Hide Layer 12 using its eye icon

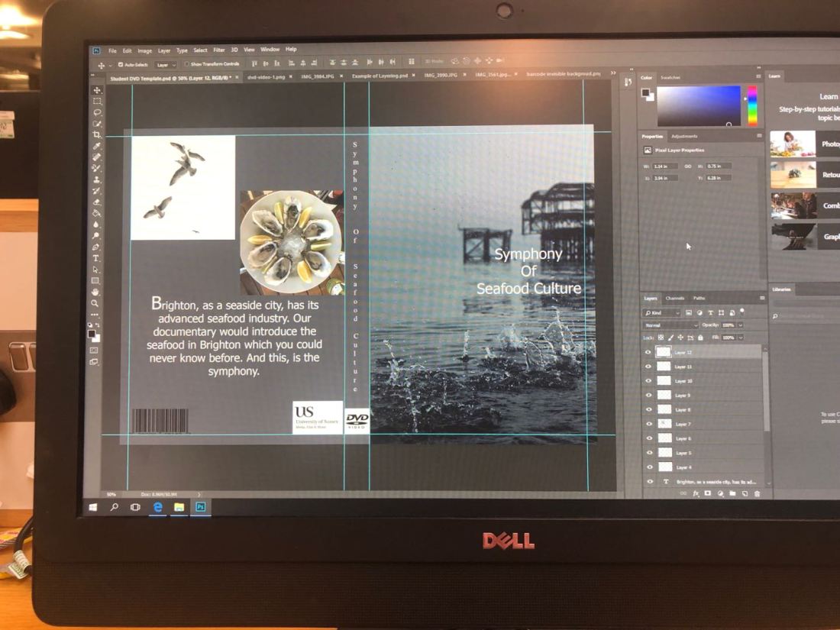click(x=648, y=353)
